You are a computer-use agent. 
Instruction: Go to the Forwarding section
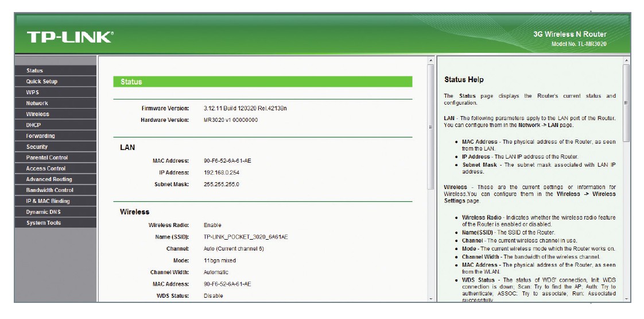[41, 136]
